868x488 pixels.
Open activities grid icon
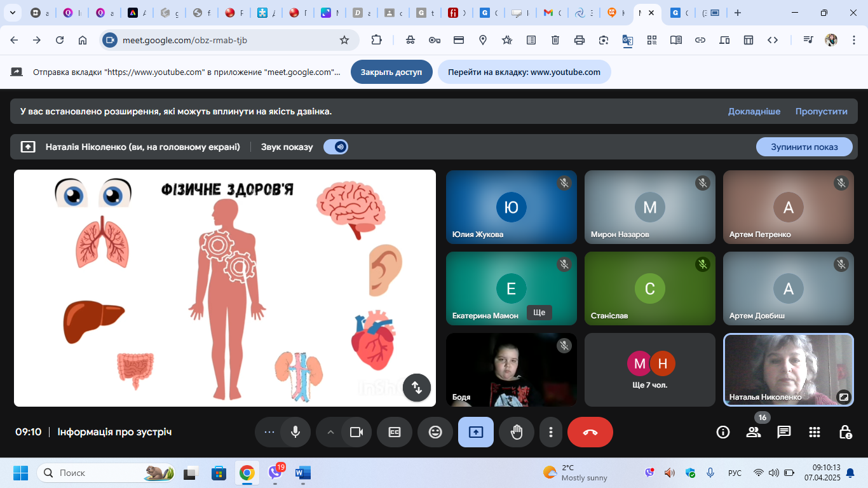click(x=815, y=432)
